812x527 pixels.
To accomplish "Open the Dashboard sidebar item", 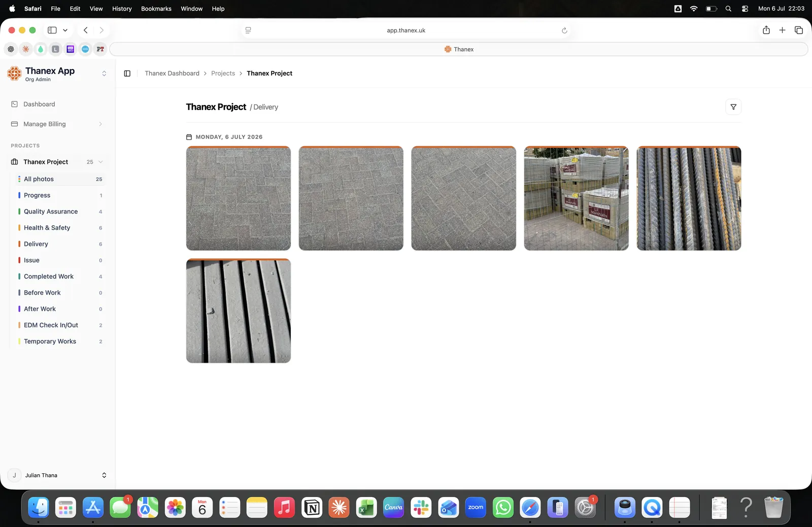I will point(57,104).
